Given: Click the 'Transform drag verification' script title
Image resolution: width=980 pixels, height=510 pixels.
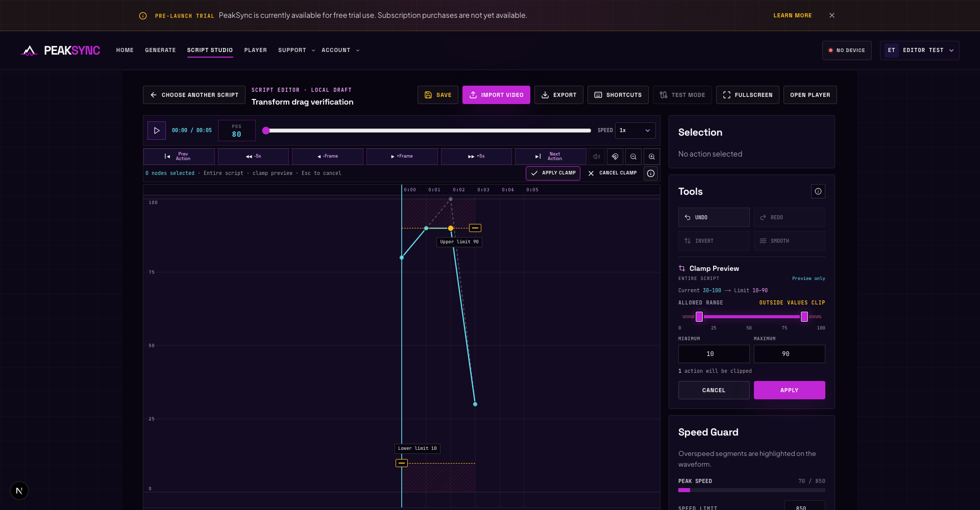Looking at the screenshot, I should (x=302, y=102).
